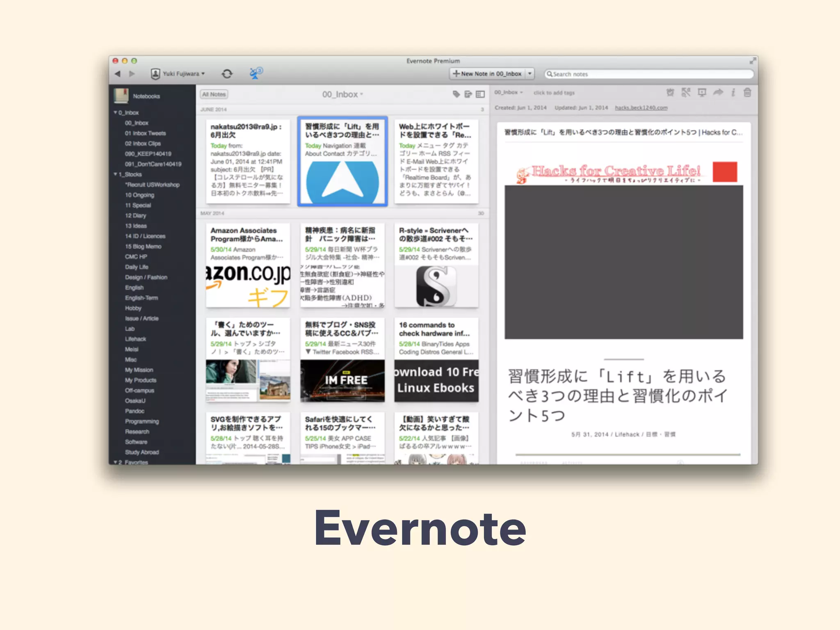Open the nakatsu2013@ra9.jp note card
This screenshot has width=840, height=630.
[248, 161]
